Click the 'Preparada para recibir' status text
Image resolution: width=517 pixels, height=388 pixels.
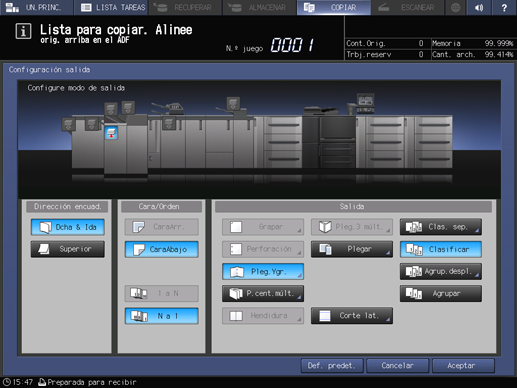pos(92,382)
